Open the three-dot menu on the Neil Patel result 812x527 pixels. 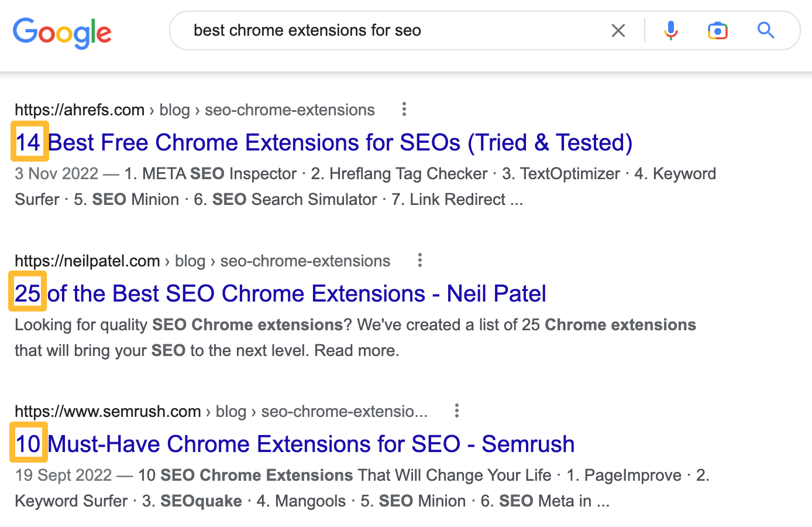click(x=420, y=260)
